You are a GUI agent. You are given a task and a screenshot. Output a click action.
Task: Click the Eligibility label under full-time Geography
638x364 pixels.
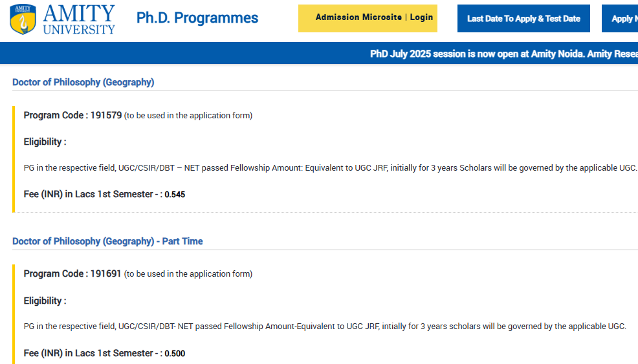(45, 142)
